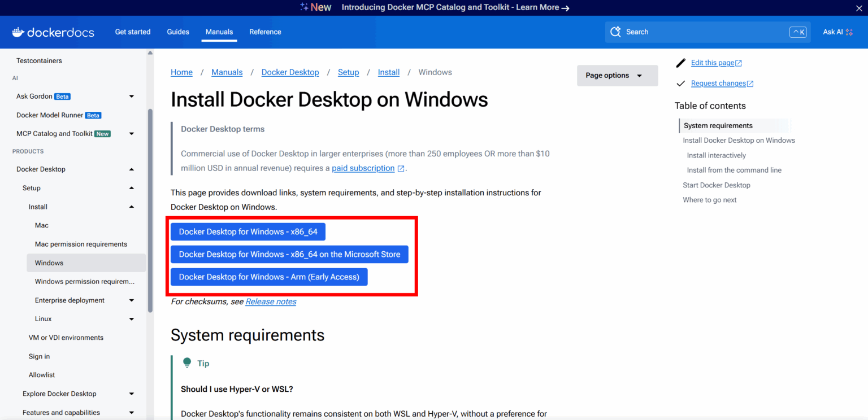Open the Release notes link

tap(271, 301)
